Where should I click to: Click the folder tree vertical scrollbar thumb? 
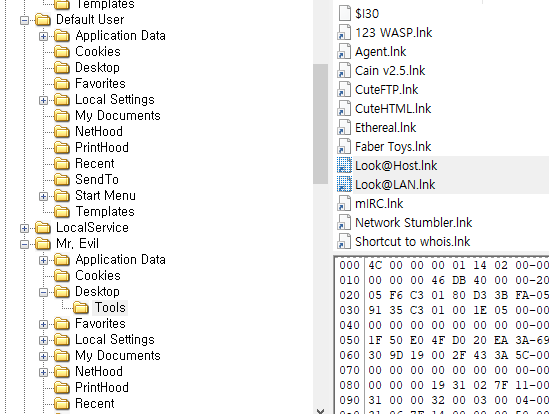[320, 124]
